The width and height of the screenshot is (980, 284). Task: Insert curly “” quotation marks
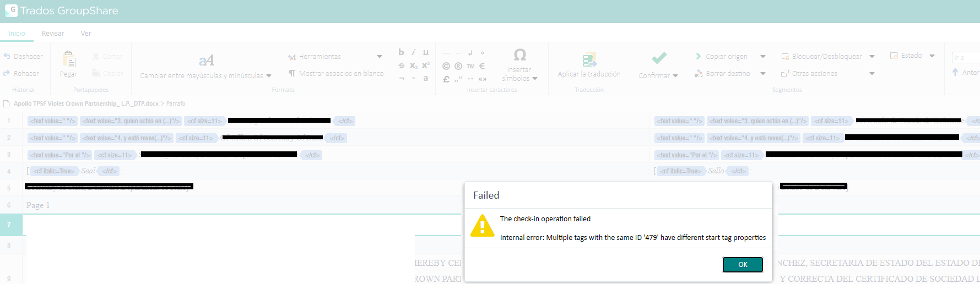[470, 79]
